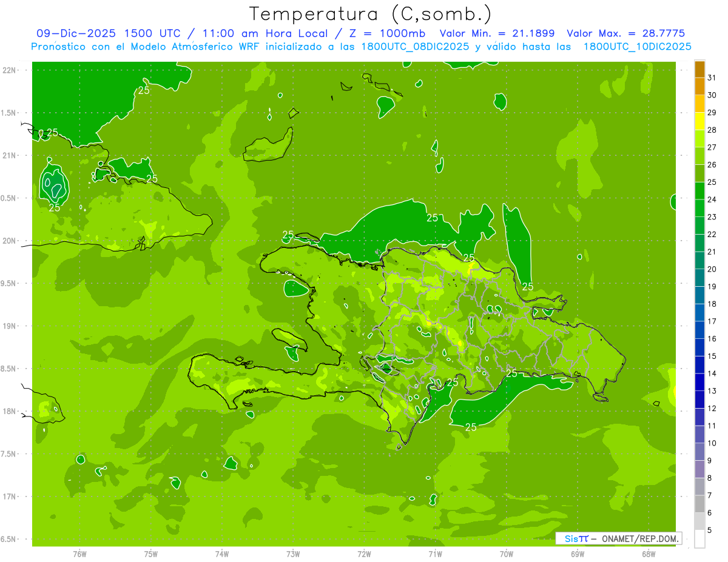
Task: Click the '1.5N' latitude axis label
Action: [9, 113]
